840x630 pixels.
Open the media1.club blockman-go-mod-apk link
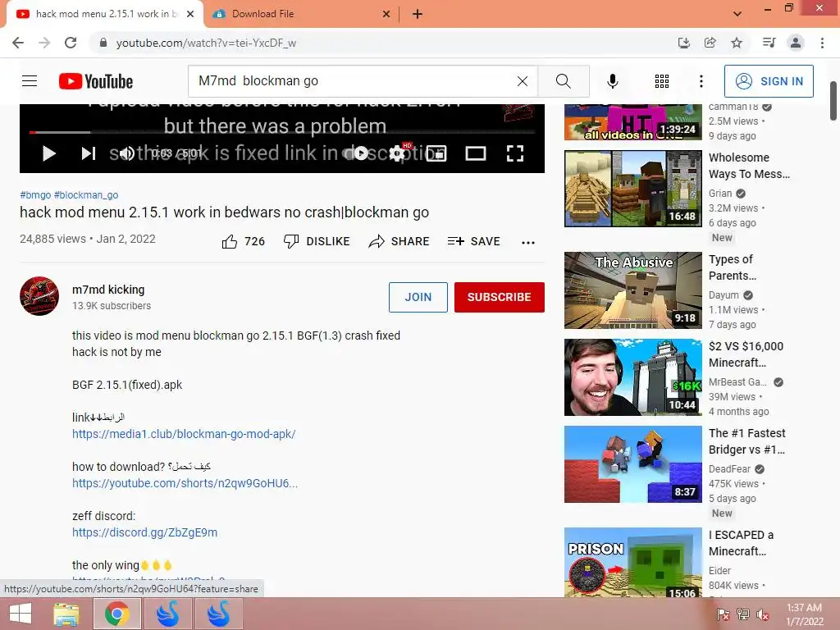[x=184, y=434]
